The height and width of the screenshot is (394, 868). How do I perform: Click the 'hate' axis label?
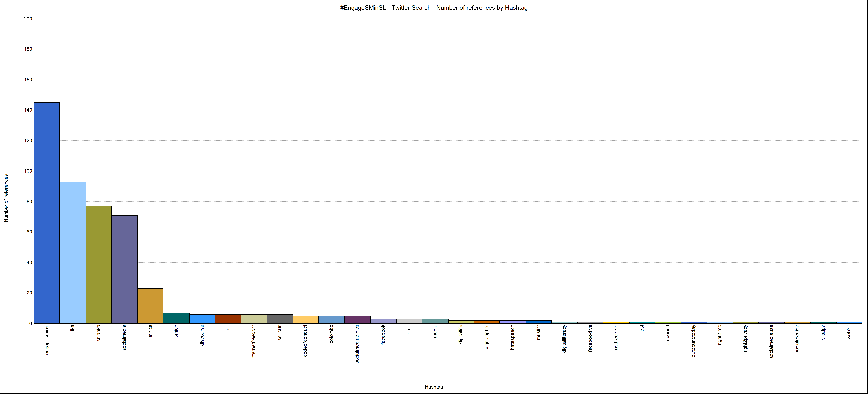pos(409,329)
